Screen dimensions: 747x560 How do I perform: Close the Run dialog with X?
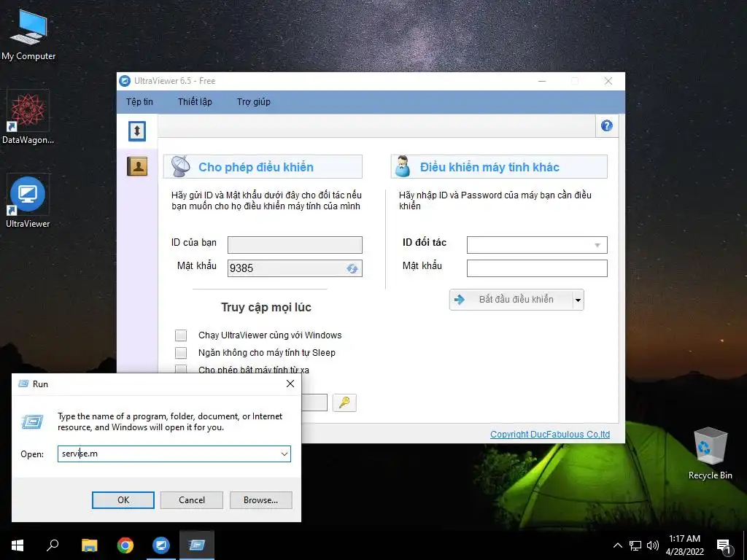click(x=290, y=384)
